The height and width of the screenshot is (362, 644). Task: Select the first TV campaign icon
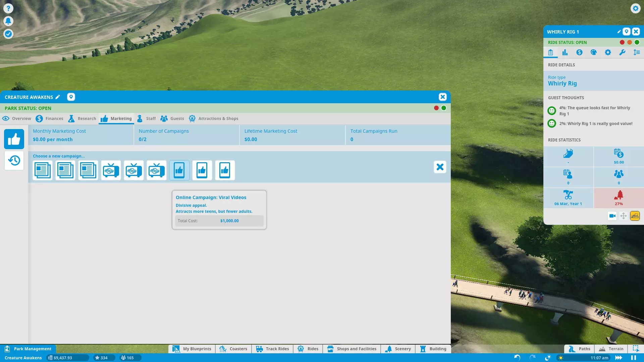[x=111, y=170]
